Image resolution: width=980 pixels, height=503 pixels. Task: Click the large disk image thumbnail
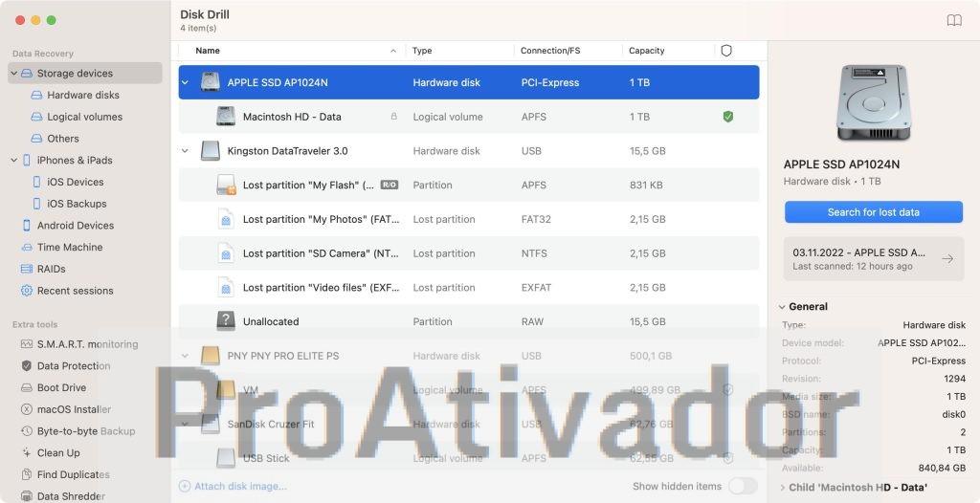coord(873,103)
